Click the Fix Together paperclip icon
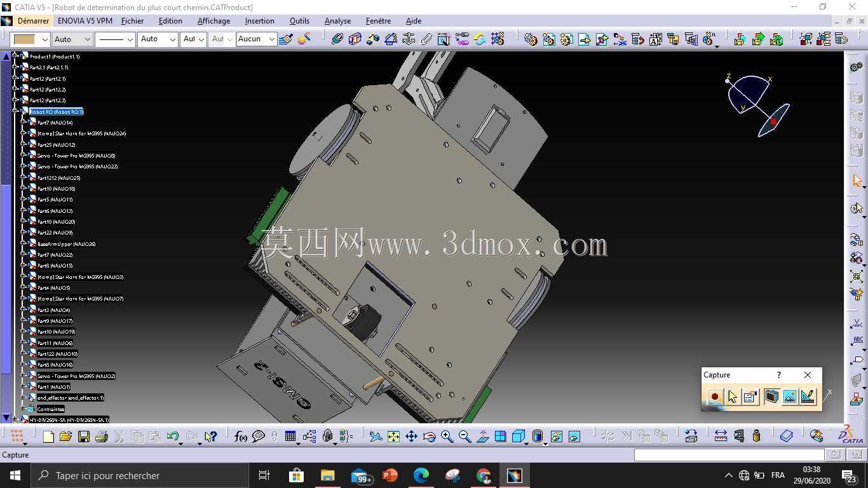The image size is (868, 488). [426, 39]
